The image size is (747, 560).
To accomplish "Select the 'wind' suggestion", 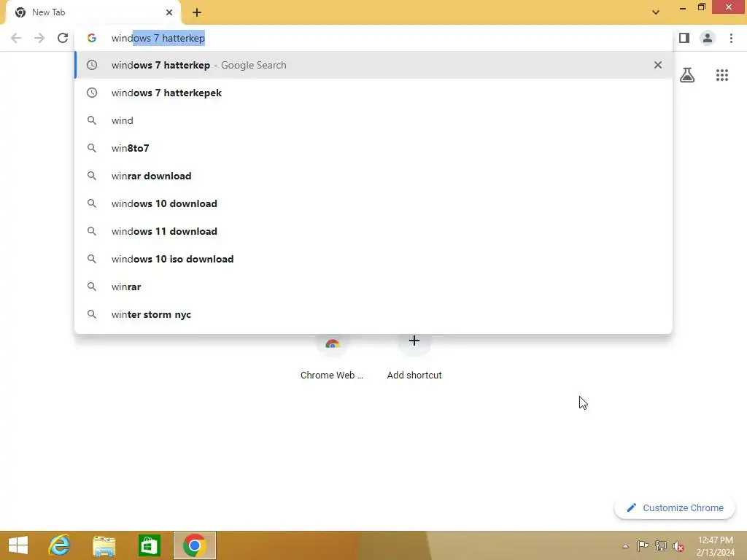I will click(373, 120).
